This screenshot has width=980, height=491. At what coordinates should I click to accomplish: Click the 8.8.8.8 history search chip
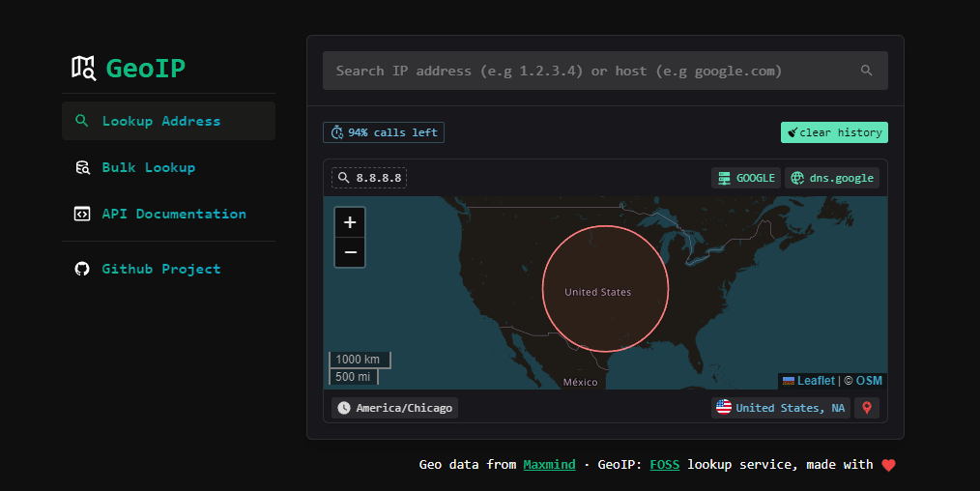[x=369, y=178]
